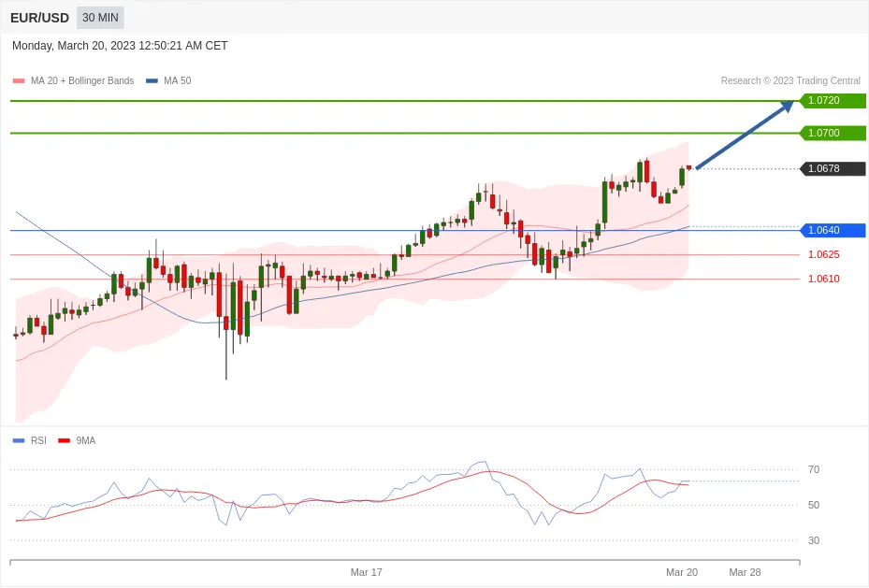The image size is (869, 588).
Task: Click the 1.0720 resistance price tag
Action: click(833, 100)
